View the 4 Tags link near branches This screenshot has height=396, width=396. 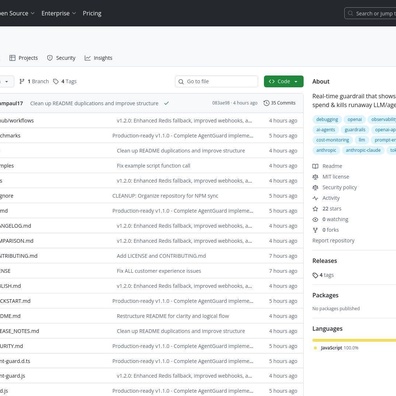tap(65, 81)
